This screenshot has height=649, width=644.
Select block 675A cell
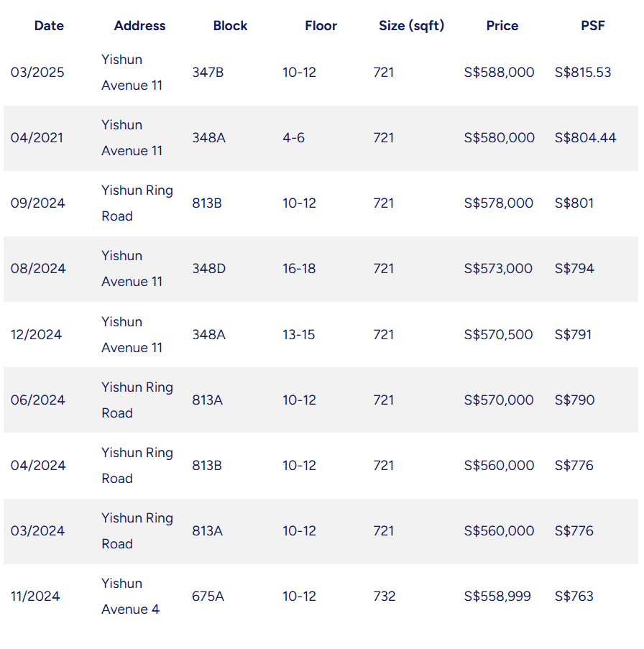208,597
